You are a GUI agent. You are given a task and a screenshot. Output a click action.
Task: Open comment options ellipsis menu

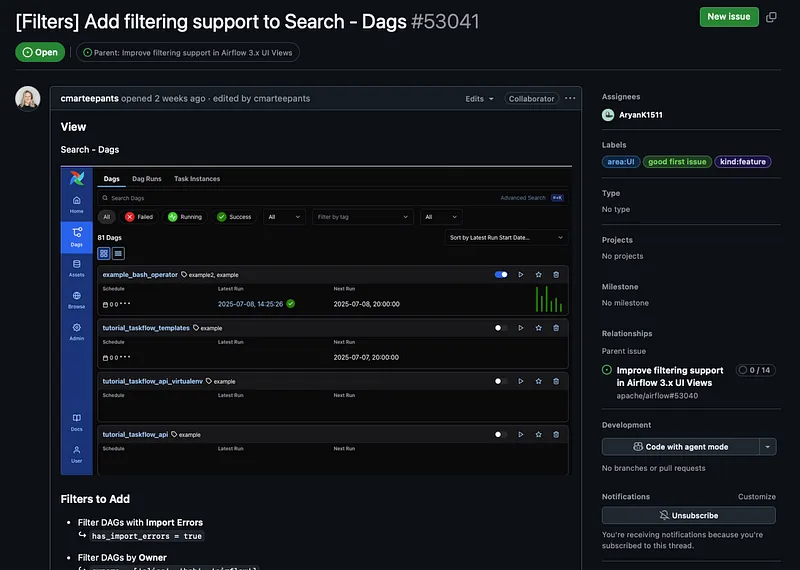(x=570, y=98)
